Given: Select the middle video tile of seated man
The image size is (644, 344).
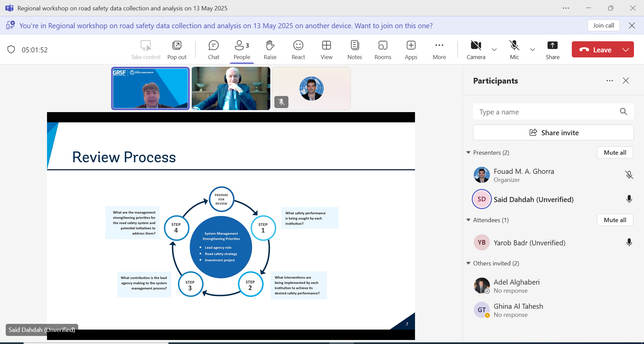Looking at the screenshot, I should [231, 88].
